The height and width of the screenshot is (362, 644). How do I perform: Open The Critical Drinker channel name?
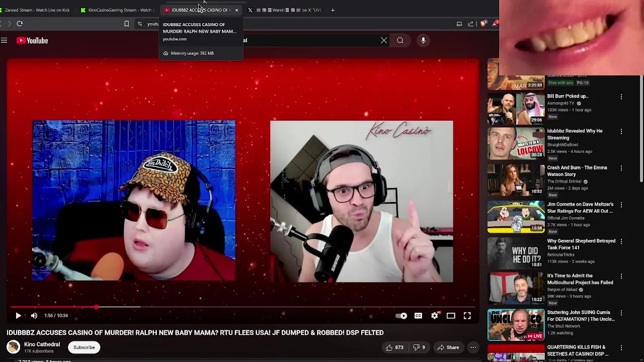pos(565,182)
